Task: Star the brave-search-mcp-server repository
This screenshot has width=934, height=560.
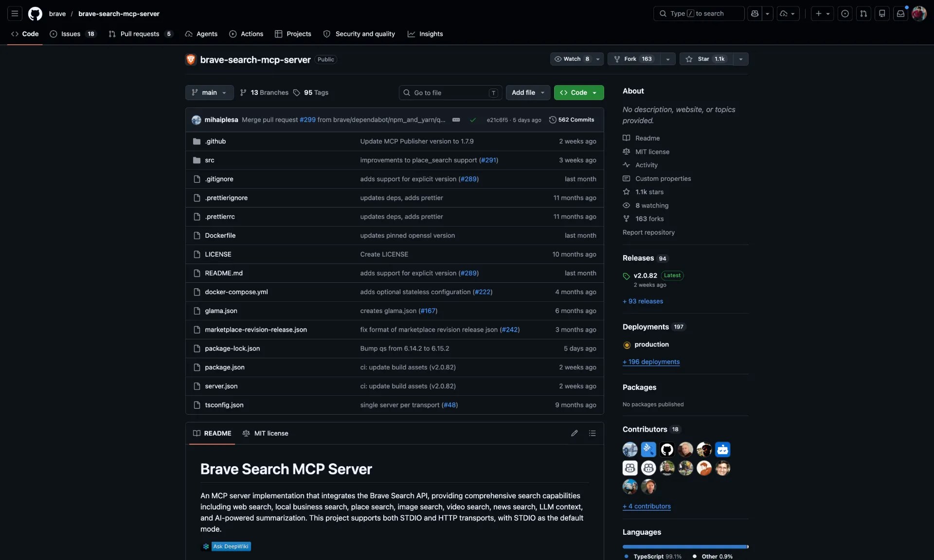Action: click(x=706, y=59)
